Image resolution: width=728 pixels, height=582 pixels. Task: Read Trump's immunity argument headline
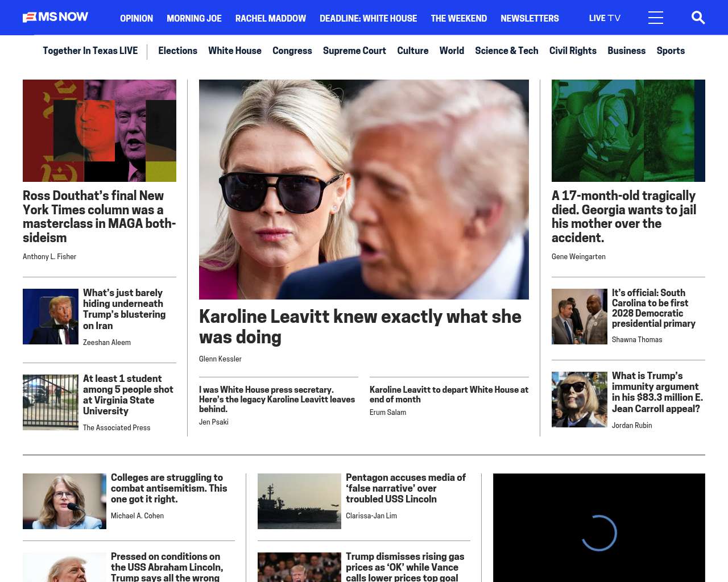[657, 392]
